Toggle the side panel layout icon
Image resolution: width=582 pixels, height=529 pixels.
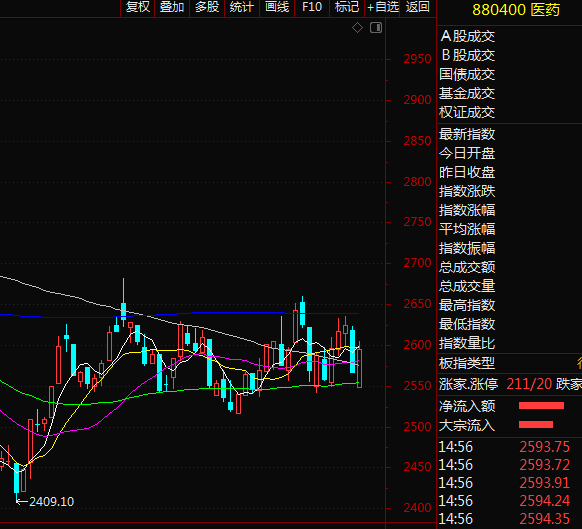point(376,27)
